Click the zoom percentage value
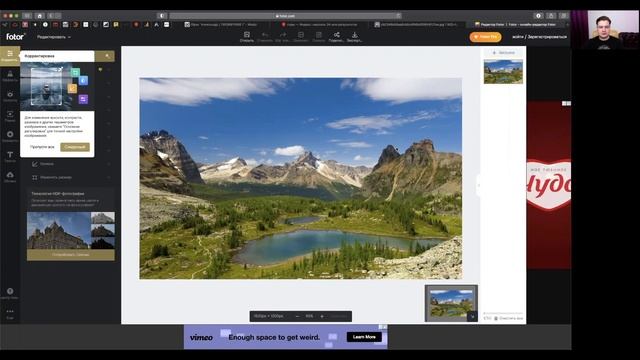Image resolution: width=640 pixels, height=360 pixels. pyautogui.click(x=309, y=316)
